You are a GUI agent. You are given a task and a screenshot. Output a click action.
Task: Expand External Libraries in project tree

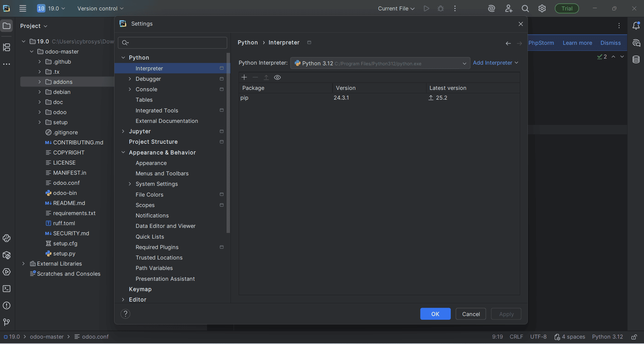pyautogui.click(x=23, y=264)
